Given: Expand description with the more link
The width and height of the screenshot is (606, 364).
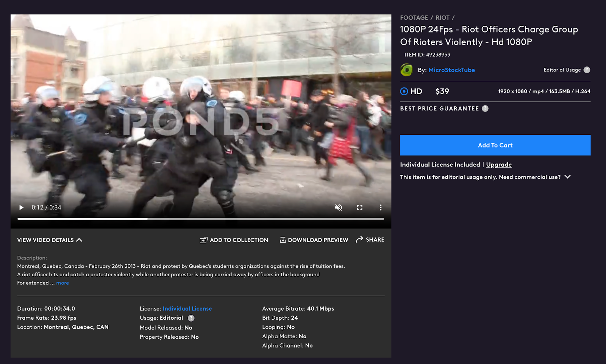Looking at the screenshot, I should pyautogui.click(x=62, y=283).
